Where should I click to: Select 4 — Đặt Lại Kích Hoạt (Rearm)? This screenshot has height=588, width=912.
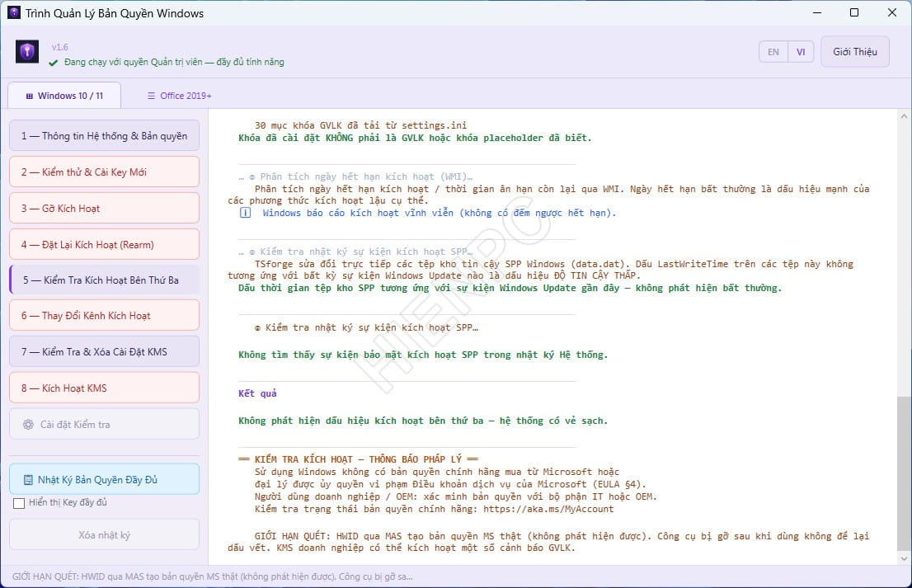click(x=104, y=244)
